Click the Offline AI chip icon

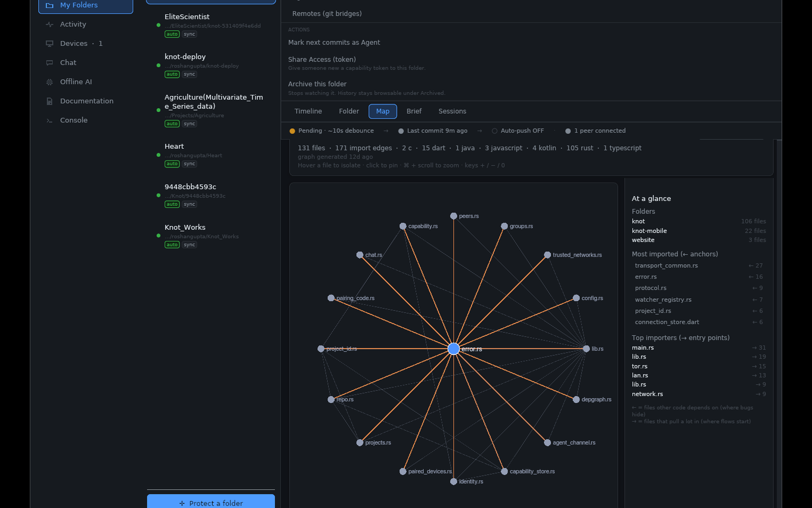pos(49,82)
